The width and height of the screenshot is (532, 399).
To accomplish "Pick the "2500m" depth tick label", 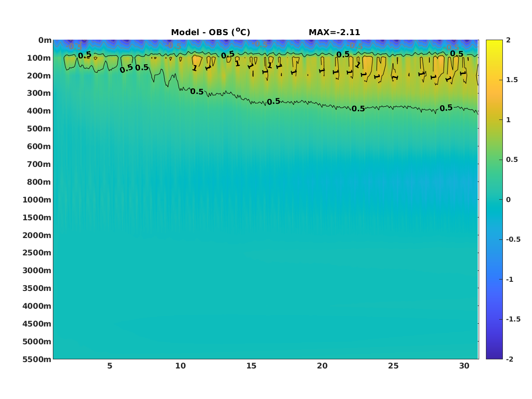I will pyautogui.click(x=36, y=253).
